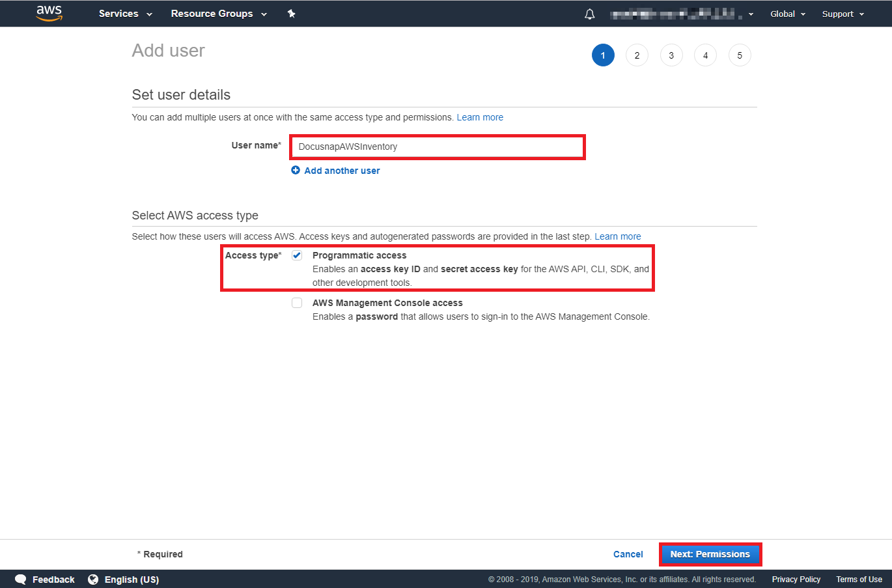The image size is (892, 588).
Task: Expand the Resource Groups dropdown
Action: [219, 14]
